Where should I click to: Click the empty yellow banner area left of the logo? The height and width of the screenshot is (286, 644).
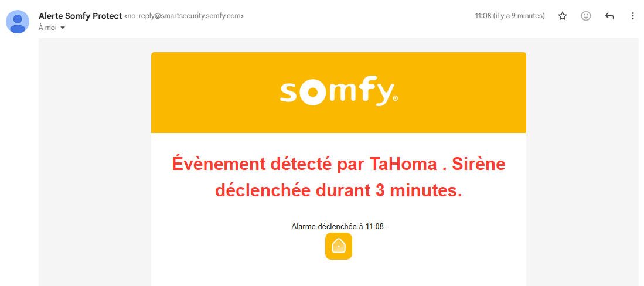point(211,93)
